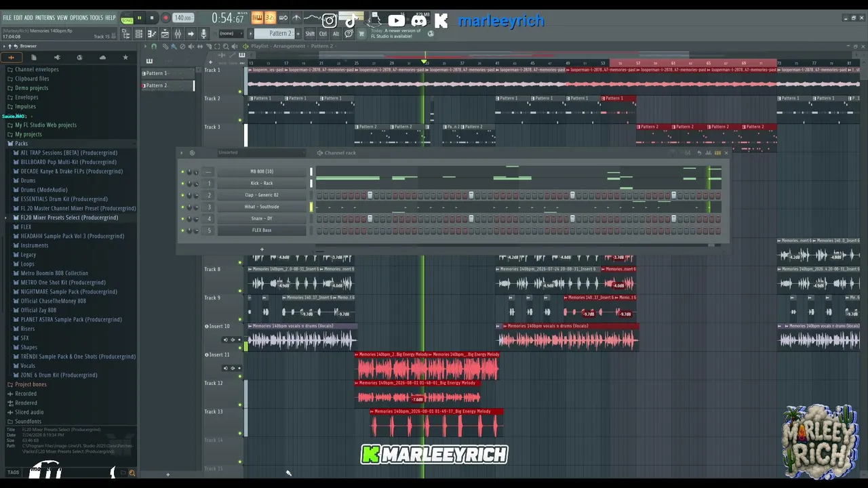The image size is (868, 488).
Task: Click the Browser search magnifier icon
Action: 132,473
